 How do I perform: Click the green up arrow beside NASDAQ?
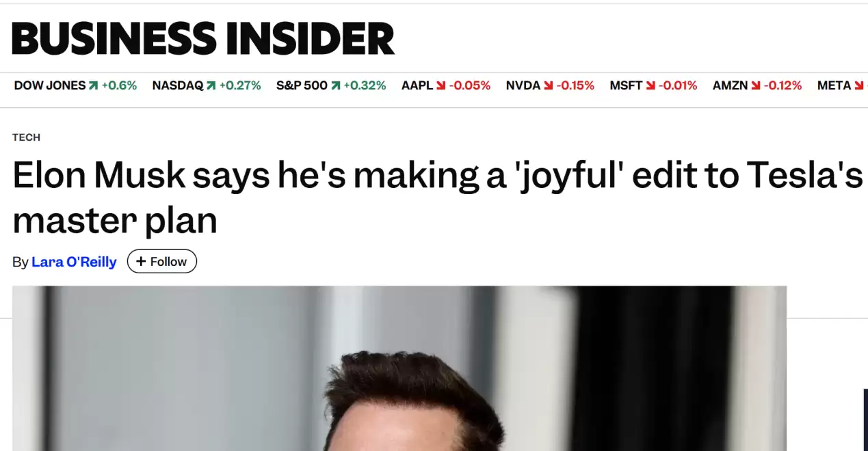tap(211, 86)
